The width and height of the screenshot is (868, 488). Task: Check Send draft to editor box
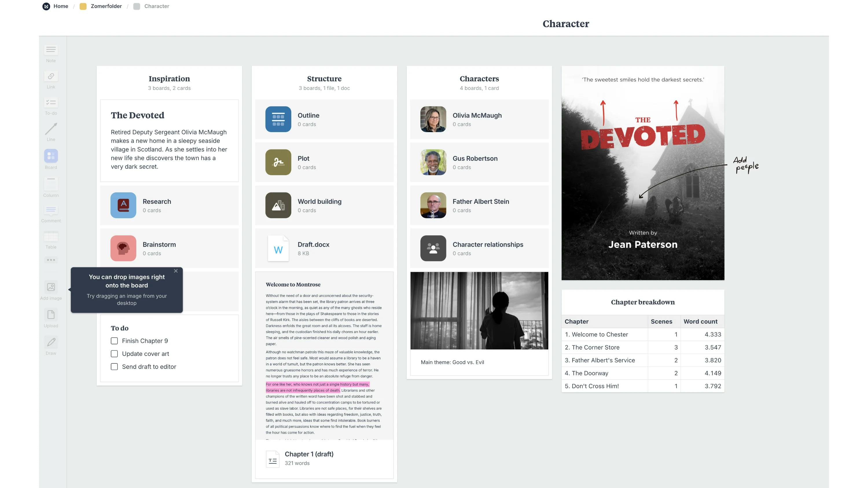[x=114, y=367]
